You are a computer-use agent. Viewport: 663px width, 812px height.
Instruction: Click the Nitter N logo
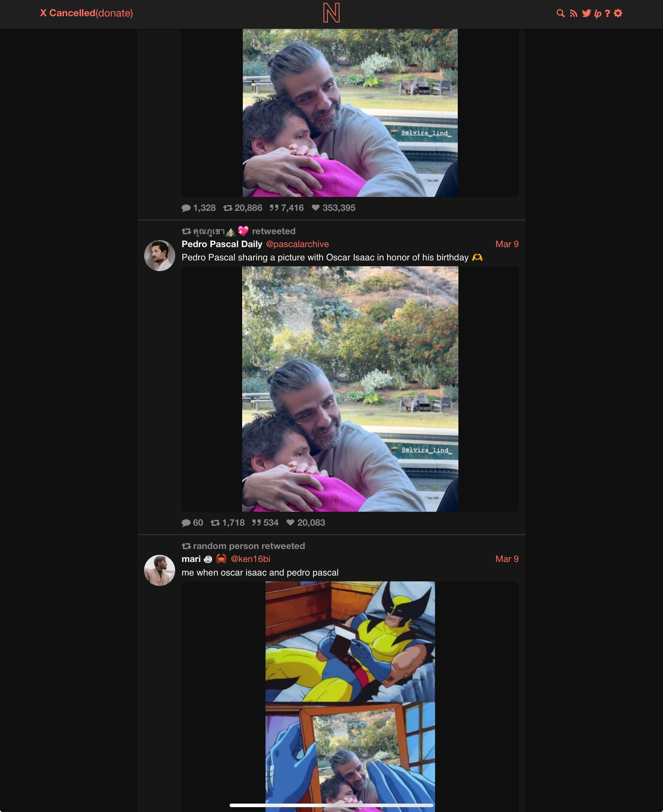coord(331,13)
